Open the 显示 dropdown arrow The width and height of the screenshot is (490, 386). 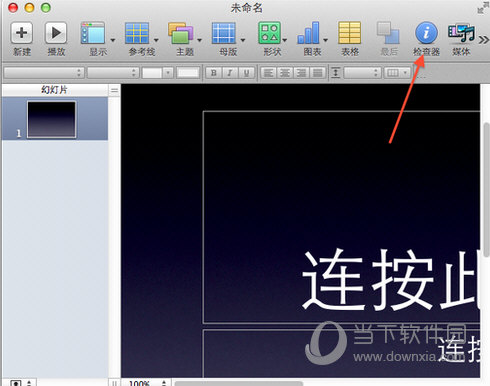point(113,40)
